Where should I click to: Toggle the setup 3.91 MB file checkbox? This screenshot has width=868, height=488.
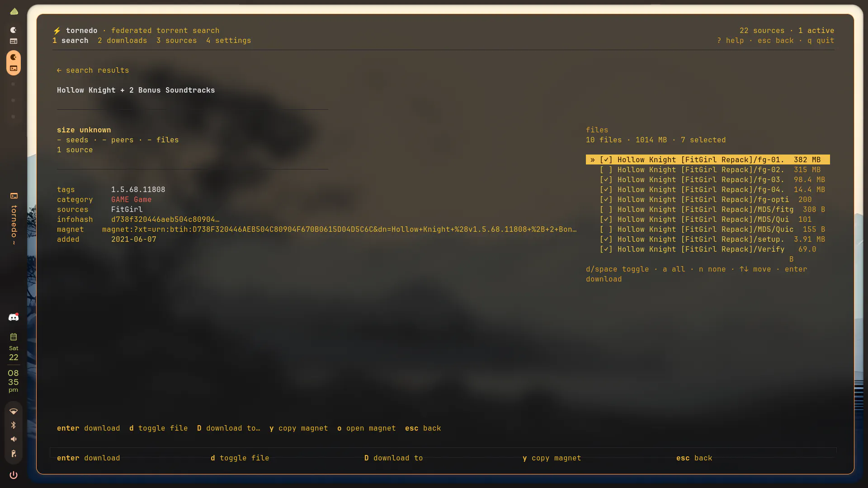pyautogui.click(x=606, y=239)
